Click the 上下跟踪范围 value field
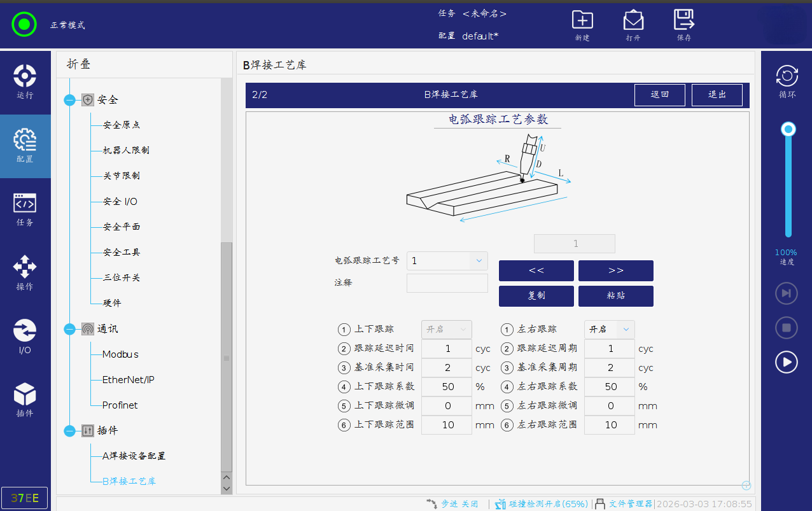Image resolution: width=812 pixels, height=511 pixels. tap(447, 425)
